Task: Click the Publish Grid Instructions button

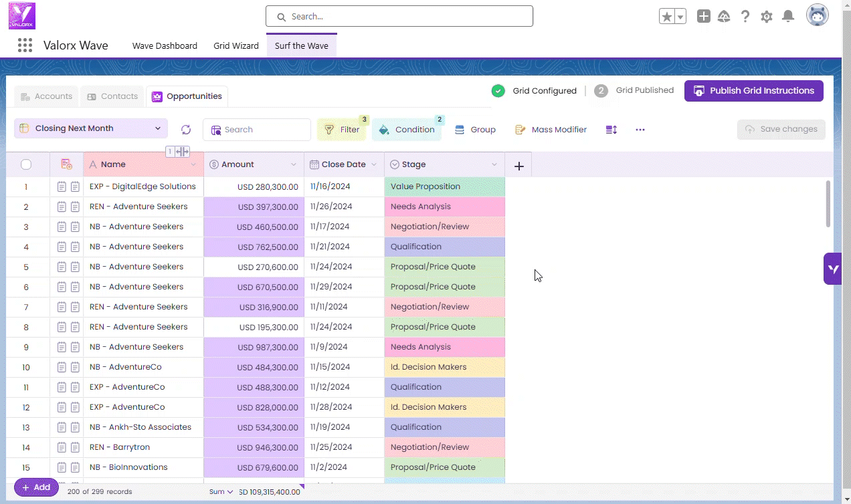Action: pyautogui.click(x=753, y=91)
